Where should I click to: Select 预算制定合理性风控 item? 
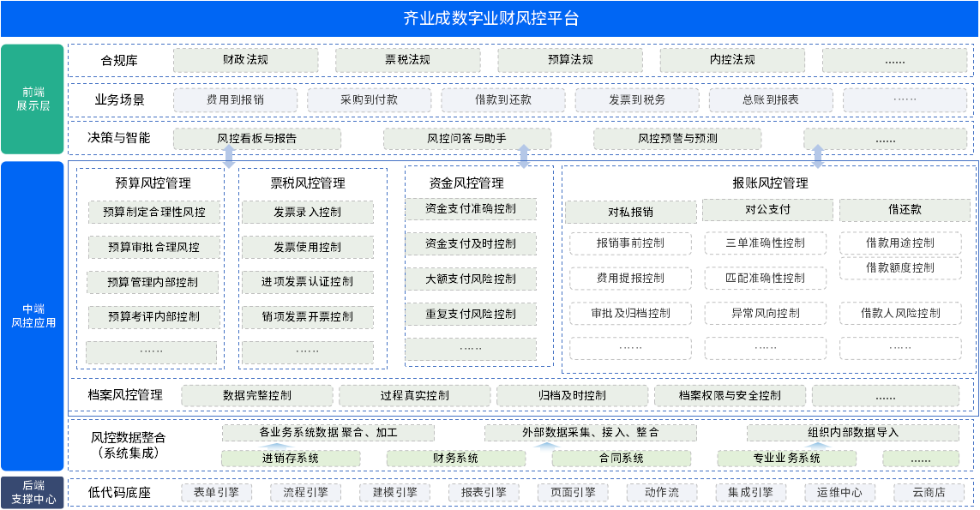tap(154, 212)
